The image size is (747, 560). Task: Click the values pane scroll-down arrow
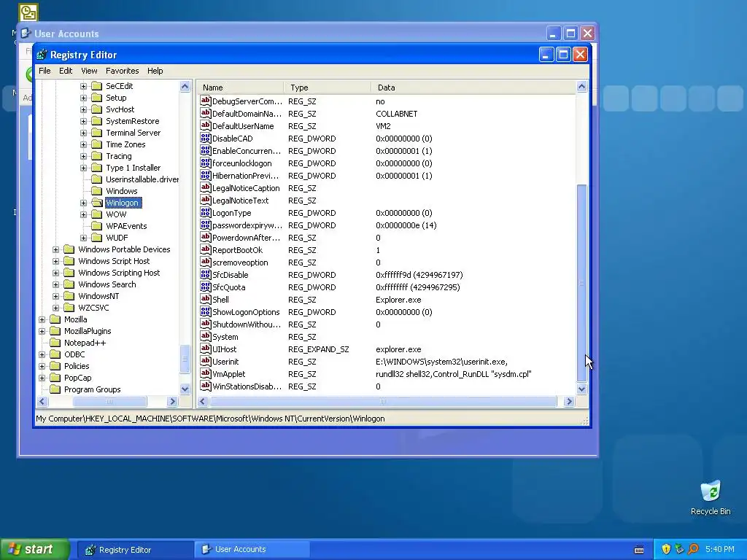(x=581, y=389)
